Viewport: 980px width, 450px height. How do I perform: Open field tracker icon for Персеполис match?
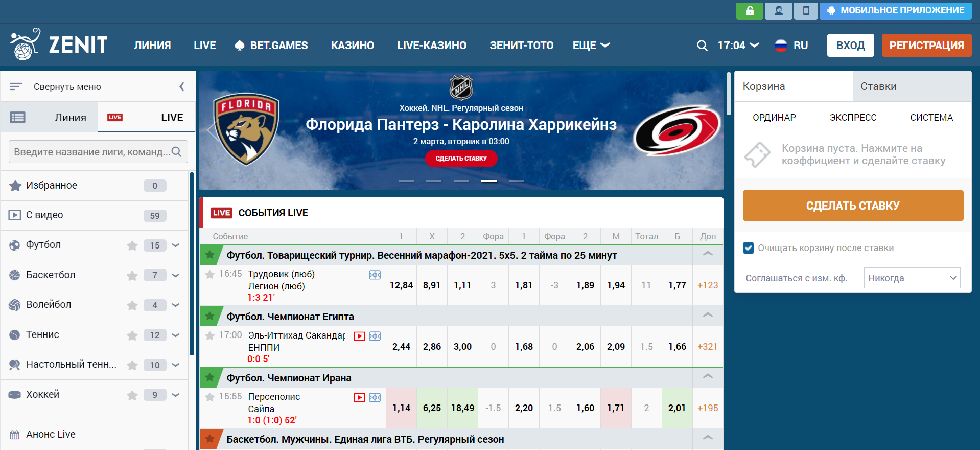coord(375,397)
